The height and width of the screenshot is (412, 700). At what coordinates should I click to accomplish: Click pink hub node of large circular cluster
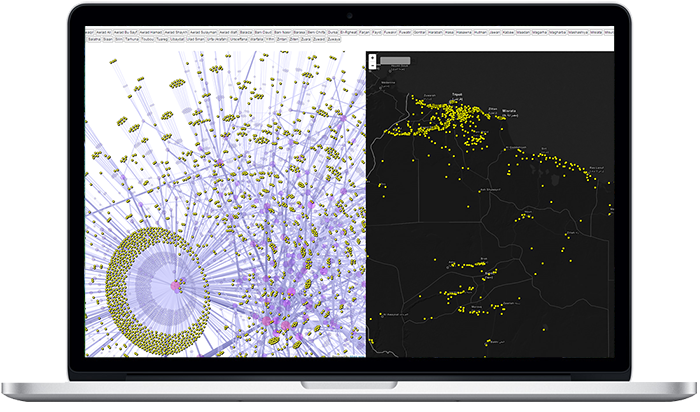coord(176,285)
